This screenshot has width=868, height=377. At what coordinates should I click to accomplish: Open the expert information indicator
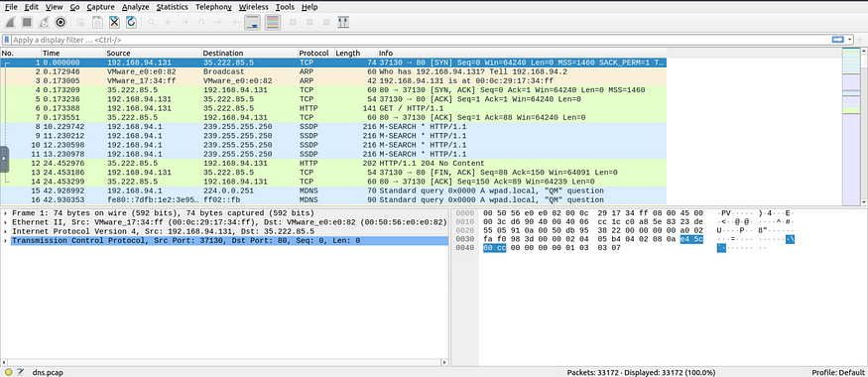click(8, 373)
